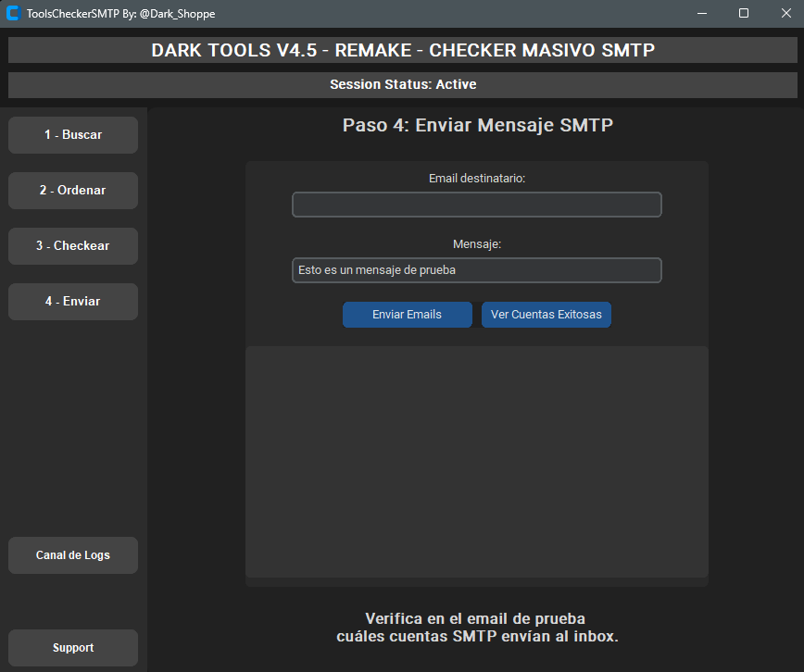
Task: Click the 'Email destinatario' input field
Action: point(476,205)
